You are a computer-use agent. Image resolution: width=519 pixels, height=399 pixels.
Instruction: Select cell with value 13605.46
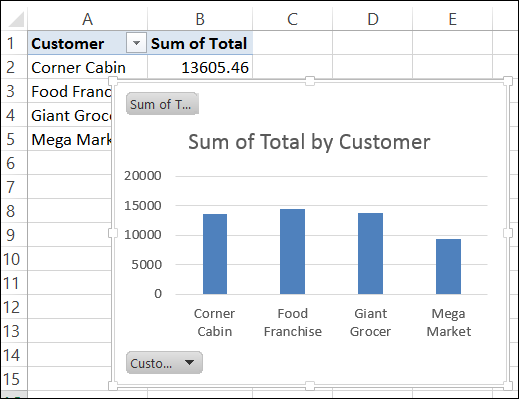(x=200, y=67)
